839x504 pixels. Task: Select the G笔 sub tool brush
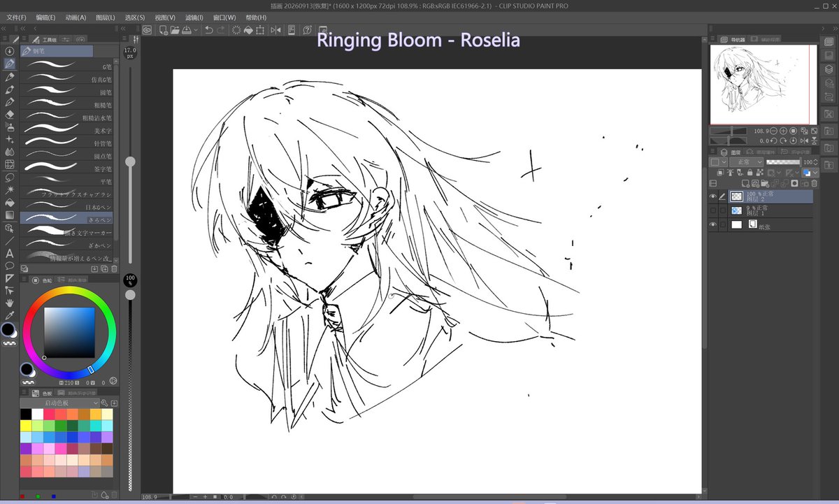[x=66, y=66]
